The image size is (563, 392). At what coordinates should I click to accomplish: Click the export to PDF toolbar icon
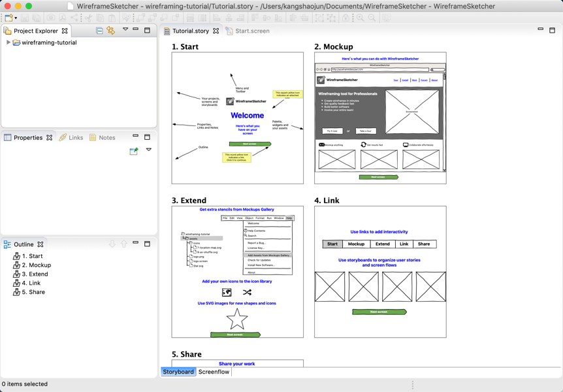[x=63, y=18]
